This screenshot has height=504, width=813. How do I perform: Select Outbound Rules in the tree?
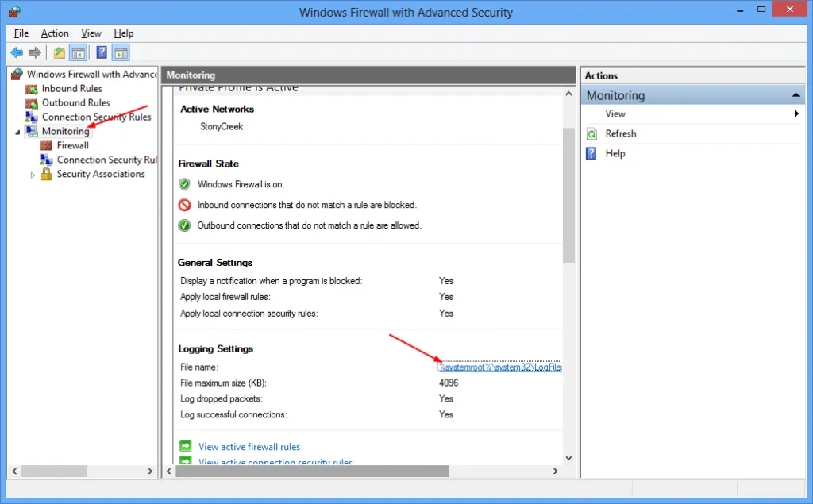coord(75,102)
